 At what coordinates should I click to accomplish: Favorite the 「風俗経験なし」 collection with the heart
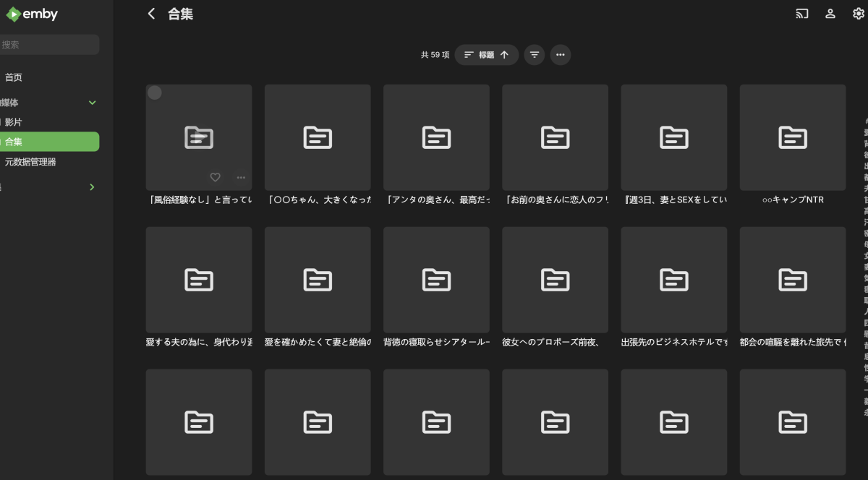[x=215, y=177]
